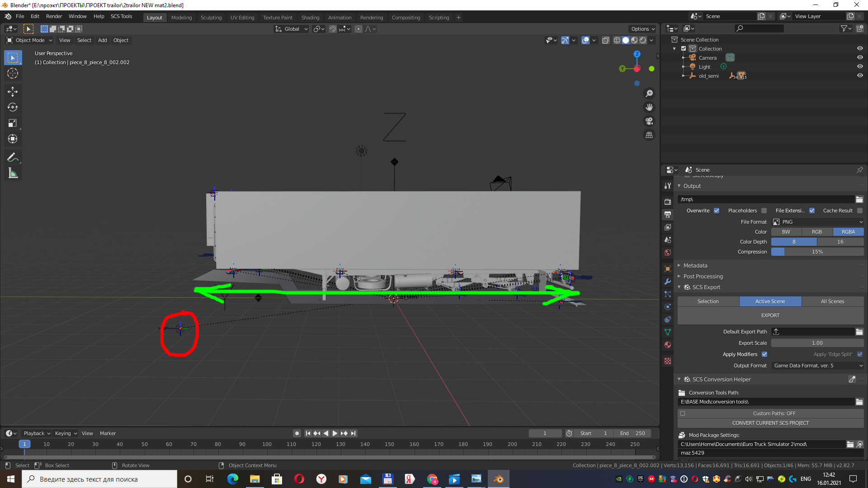Open Output properties tab
This screenshot has width=868, height=488.
[668, 215]
